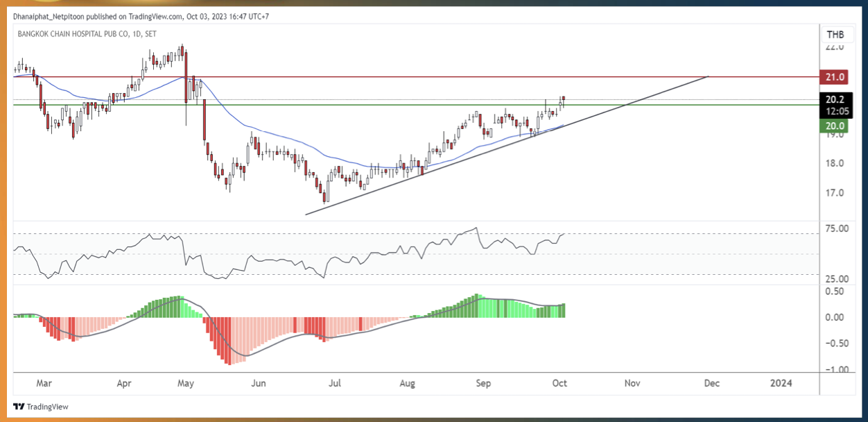The width and height of the screenshot is (868, 422).
Task: Click the 22.0 price axis value
Action: pos(834,47)
